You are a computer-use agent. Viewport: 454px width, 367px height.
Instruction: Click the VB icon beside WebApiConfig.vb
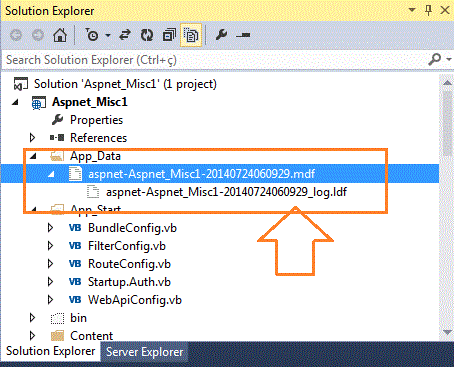click(x=75, y=300)
